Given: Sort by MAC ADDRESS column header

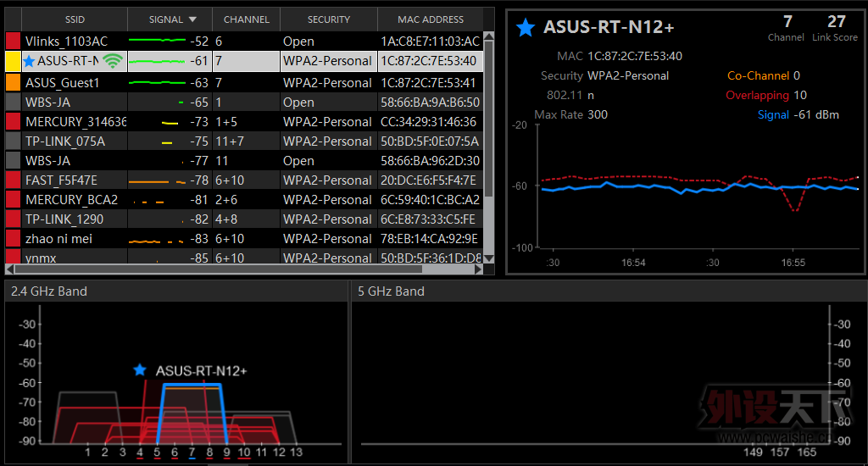Looking at the screenshot, I should coord(430,19).
